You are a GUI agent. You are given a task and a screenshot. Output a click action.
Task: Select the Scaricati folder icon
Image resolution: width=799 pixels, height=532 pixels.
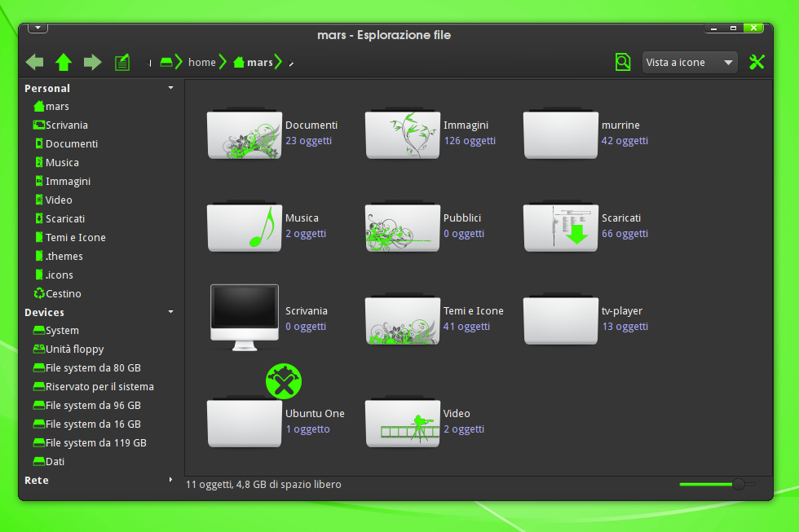tap(561, 226)
